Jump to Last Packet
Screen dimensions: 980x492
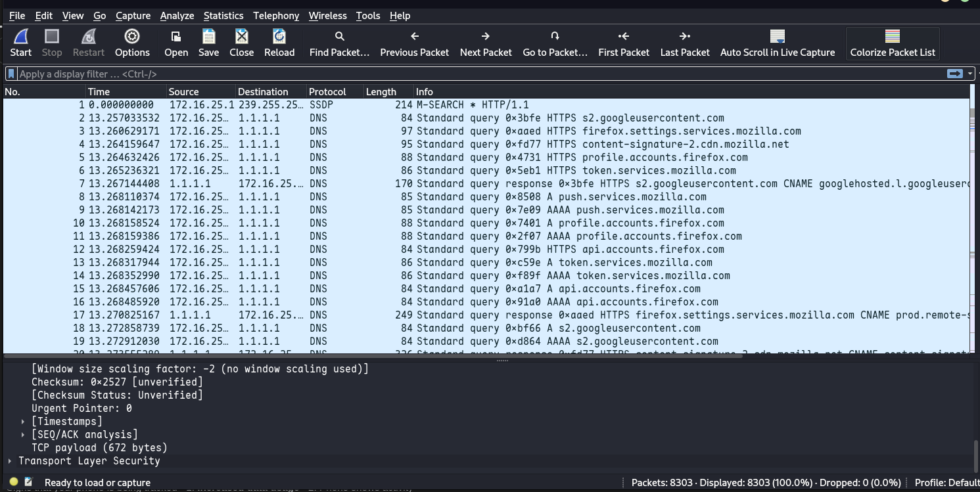[x=685, y=43]
